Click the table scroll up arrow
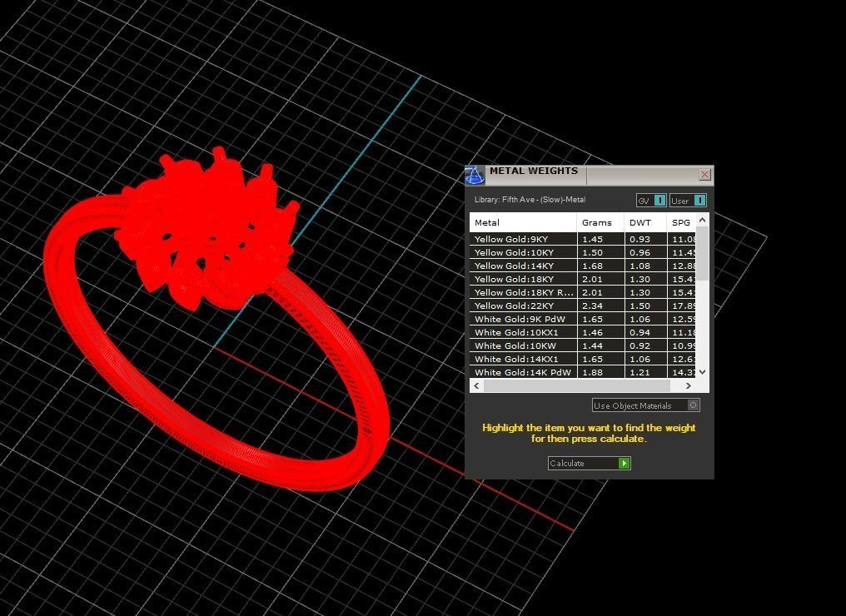 (703, 220)
